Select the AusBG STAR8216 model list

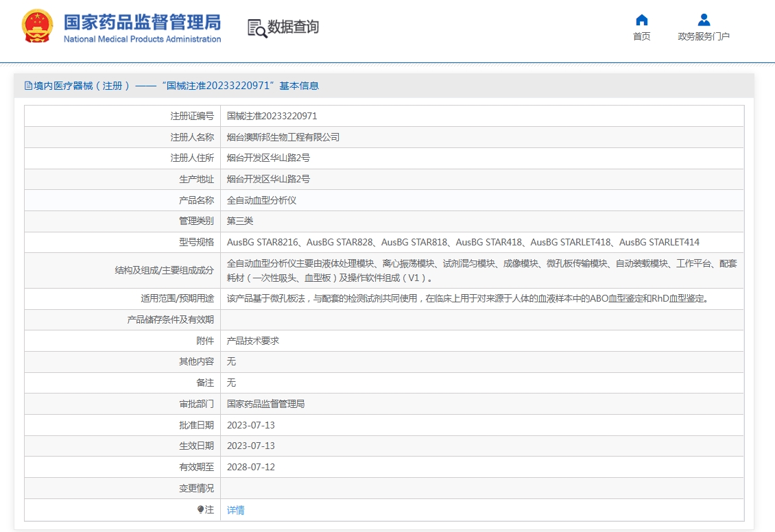click(463, 243)
